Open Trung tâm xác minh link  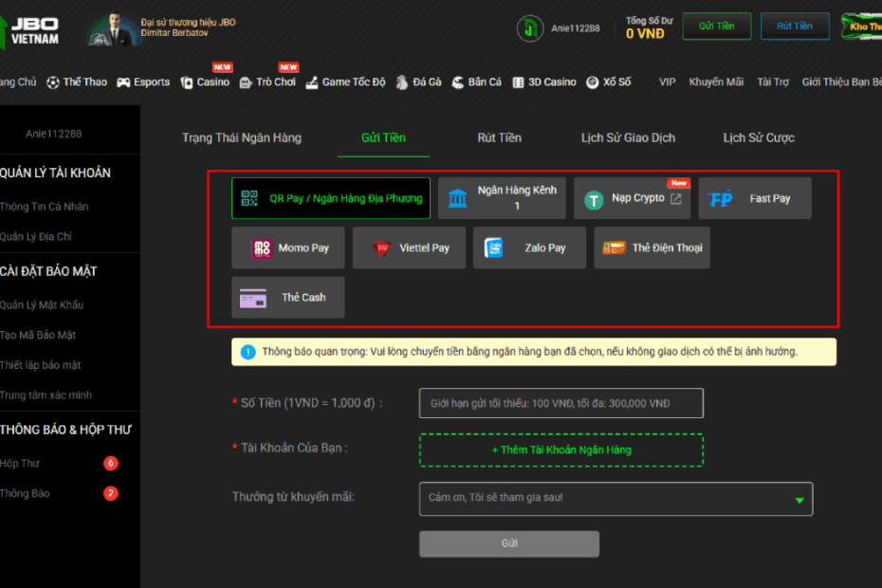point(46,395)
